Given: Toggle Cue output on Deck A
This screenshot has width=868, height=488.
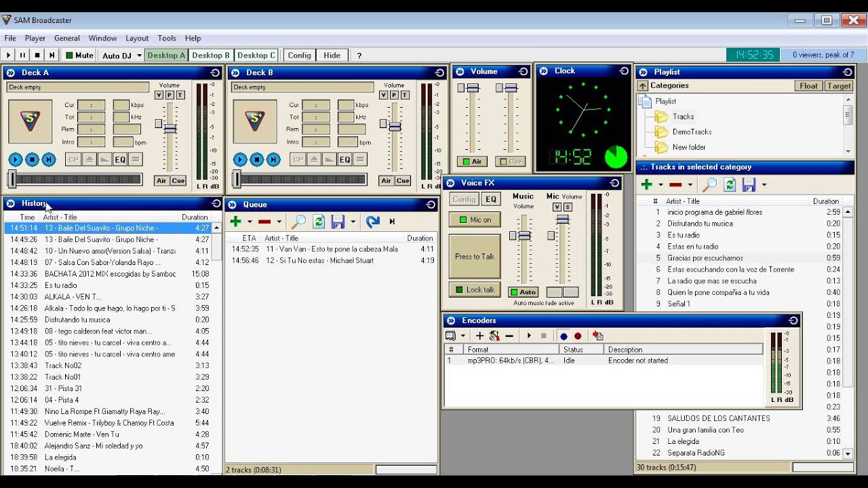Looking at the screenshot, I should click(x=178, y=181).
